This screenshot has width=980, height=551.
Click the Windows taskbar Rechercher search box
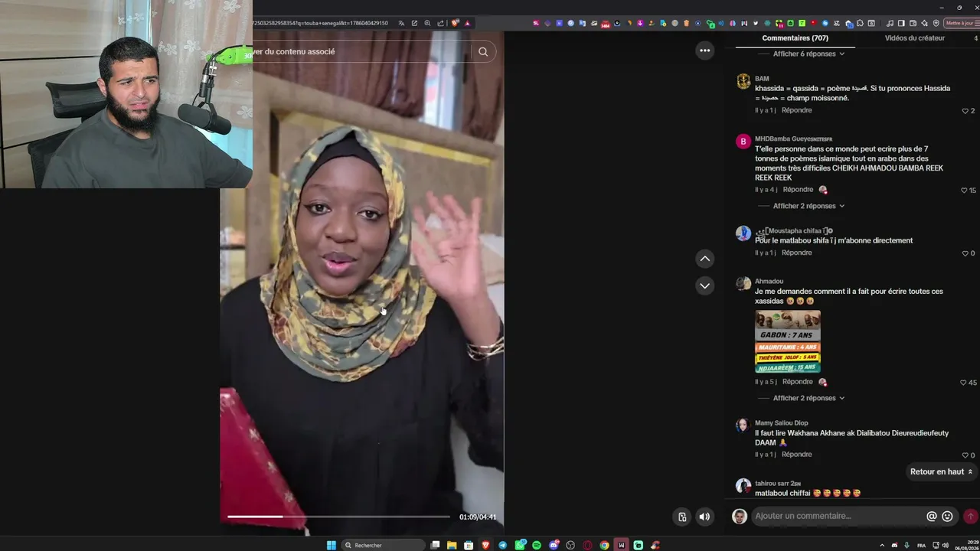(383, 545)
